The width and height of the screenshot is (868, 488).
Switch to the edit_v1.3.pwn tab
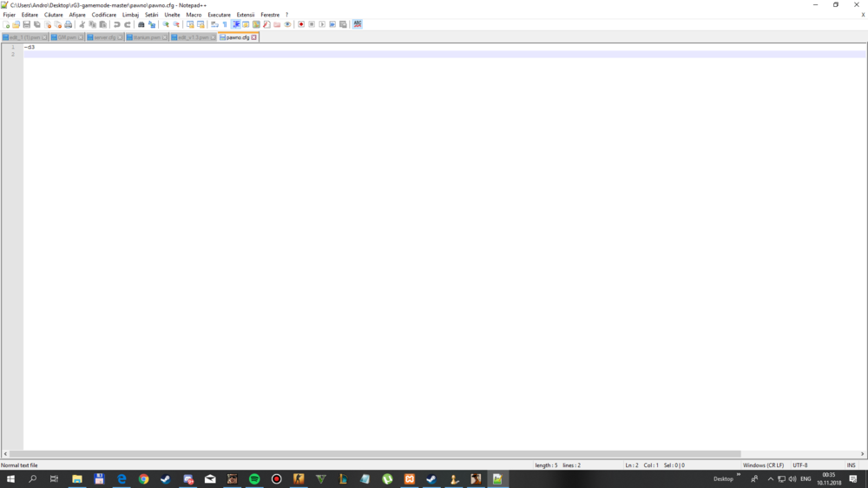click(x=194, y=37)
